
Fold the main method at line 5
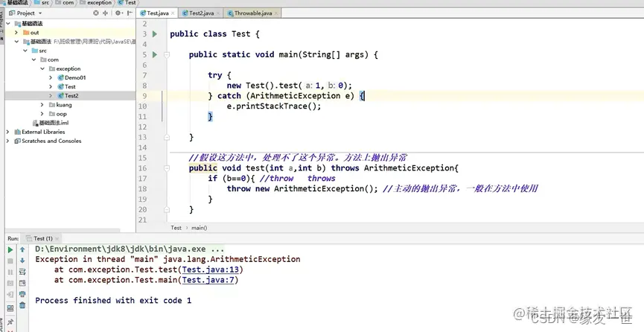[x=167, y=54]
